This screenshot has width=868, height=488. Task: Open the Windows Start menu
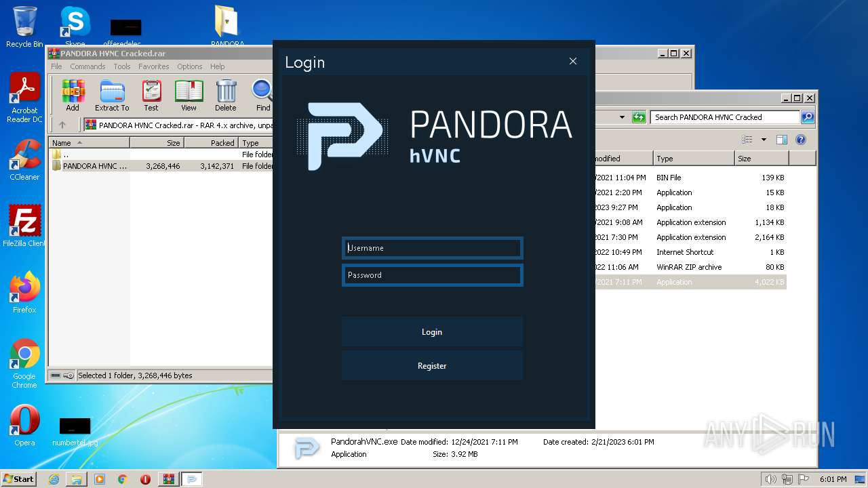point(19,479)
